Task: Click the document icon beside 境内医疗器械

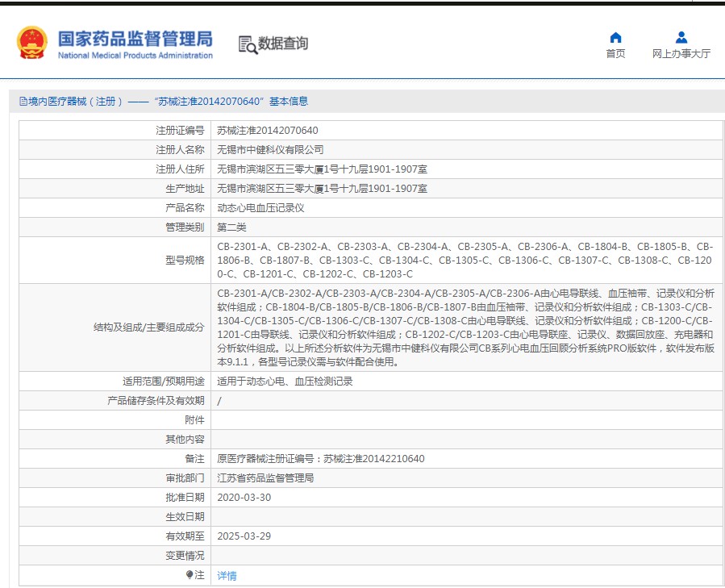Action: [x=23, y=102]
